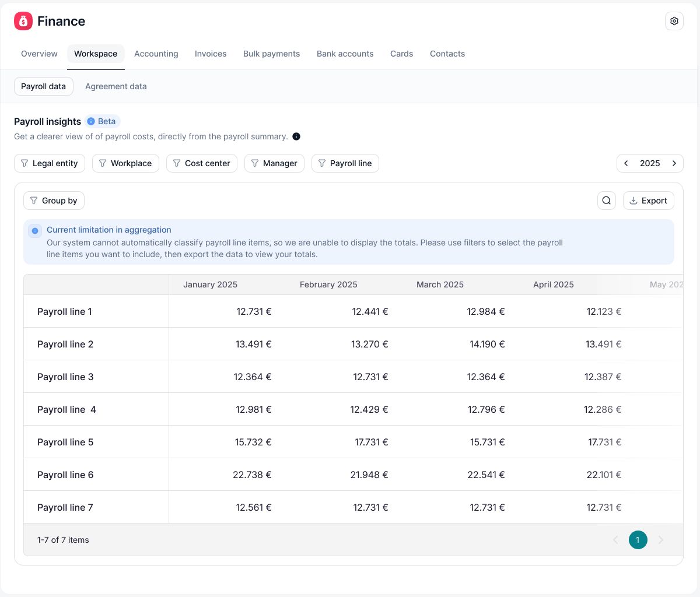Click the Beta badge
Viewport: 700px width, 597px height.
pos(102,121)
